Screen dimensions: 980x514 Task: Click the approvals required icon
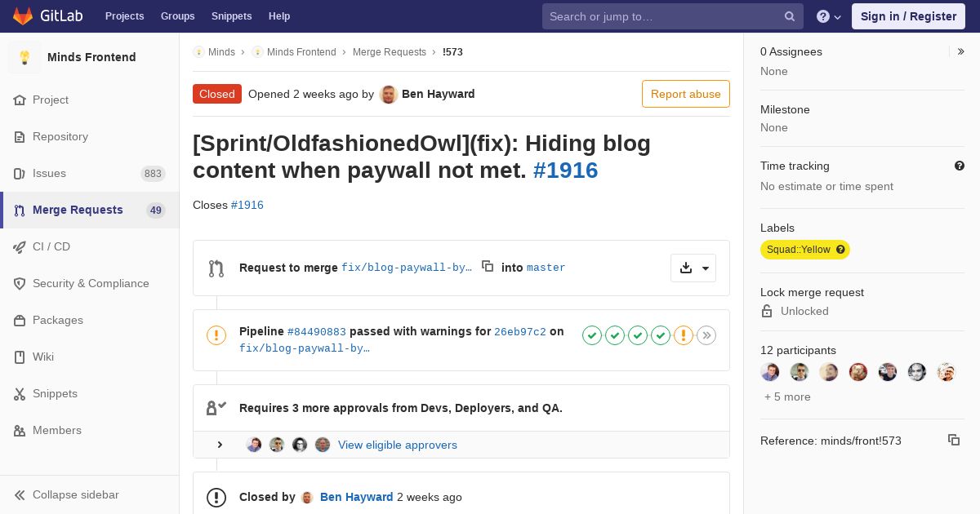[x=216, y=408]
